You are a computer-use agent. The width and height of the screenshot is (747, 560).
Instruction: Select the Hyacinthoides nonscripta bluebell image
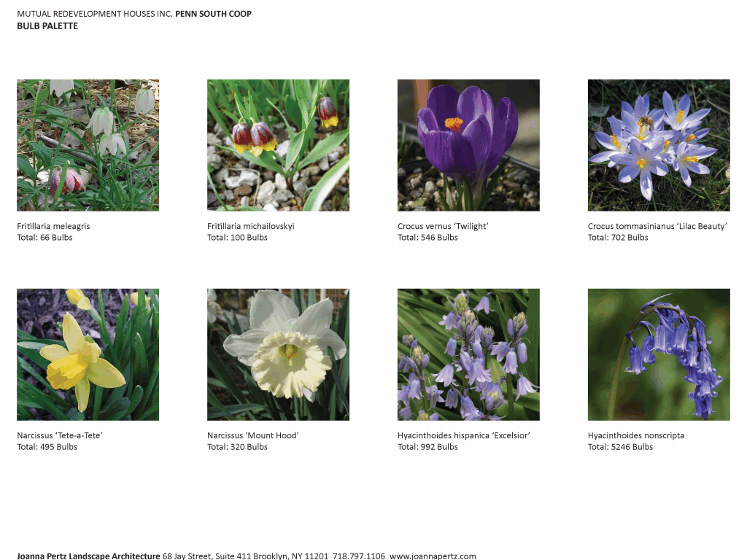[x=659, y=354]
